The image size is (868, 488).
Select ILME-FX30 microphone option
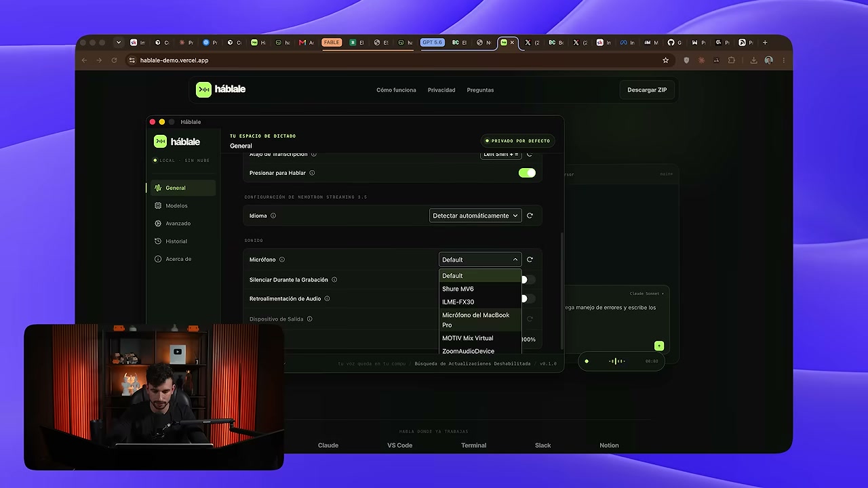(480, 302)
